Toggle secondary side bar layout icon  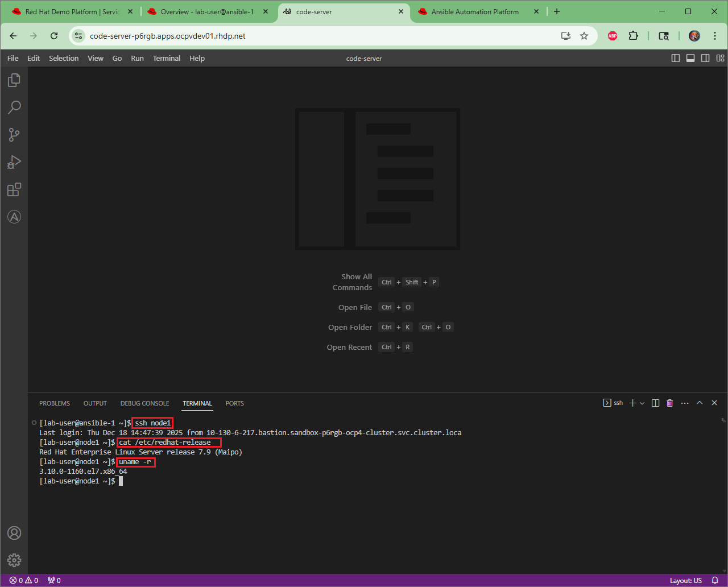(705, 58)
